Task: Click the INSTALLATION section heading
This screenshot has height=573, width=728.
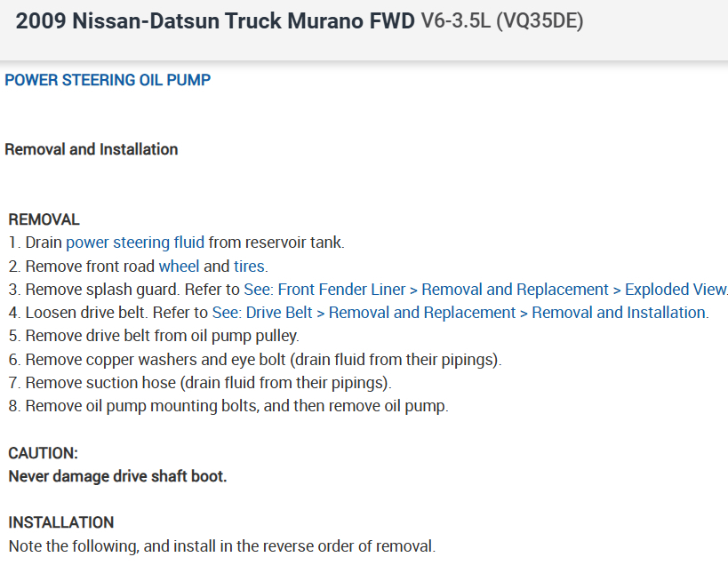Action: coord(61,522)
